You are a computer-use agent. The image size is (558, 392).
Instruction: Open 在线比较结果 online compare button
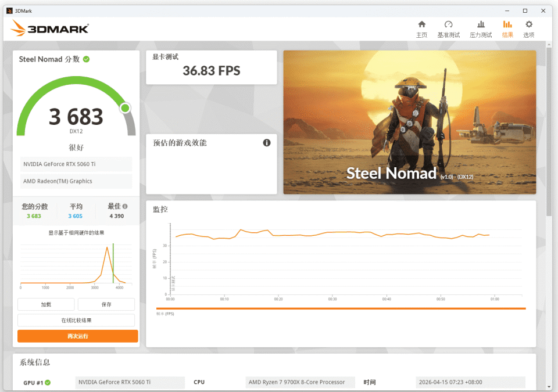[76, 320]
